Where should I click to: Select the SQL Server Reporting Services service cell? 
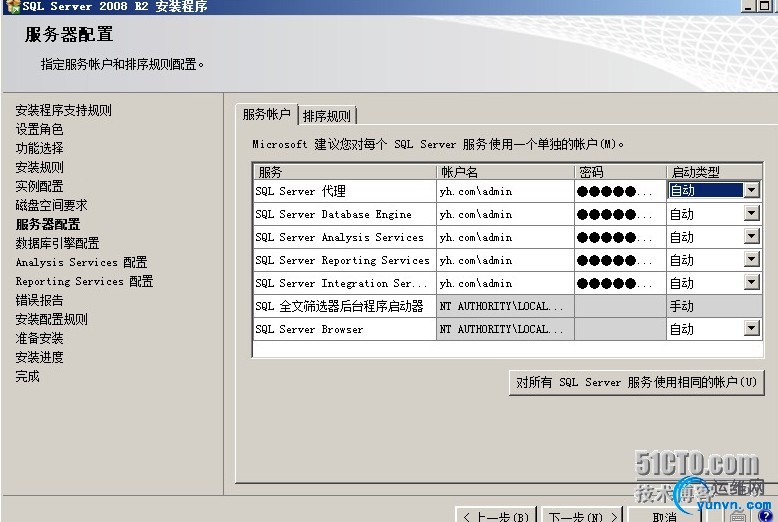(345, 260)
